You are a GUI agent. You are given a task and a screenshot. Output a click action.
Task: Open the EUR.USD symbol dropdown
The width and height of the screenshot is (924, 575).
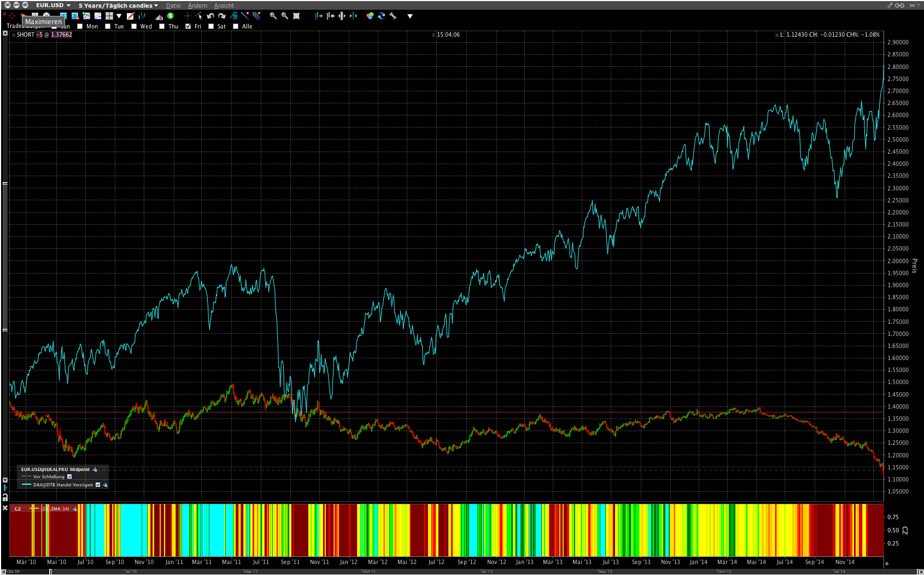(52, 5)
